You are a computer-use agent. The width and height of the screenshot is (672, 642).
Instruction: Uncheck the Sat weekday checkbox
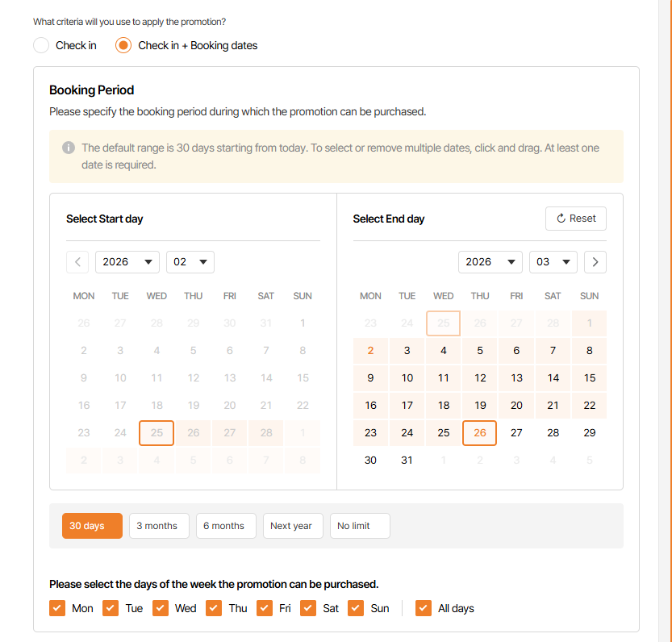[308, 608]
